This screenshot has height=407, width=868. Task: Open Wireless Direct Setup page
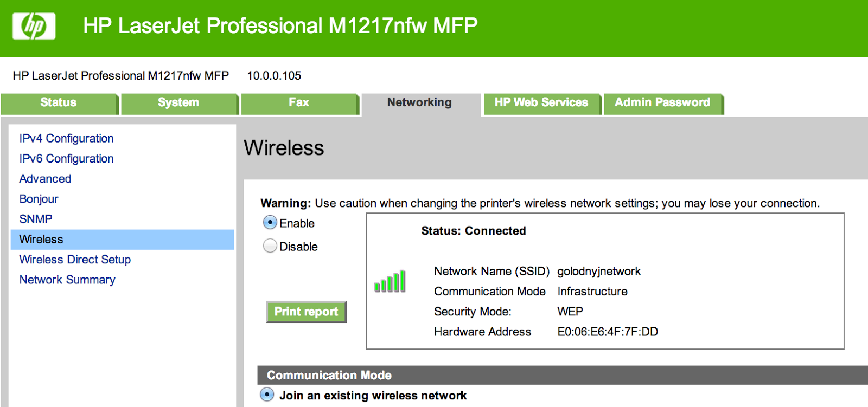(75, 260)
